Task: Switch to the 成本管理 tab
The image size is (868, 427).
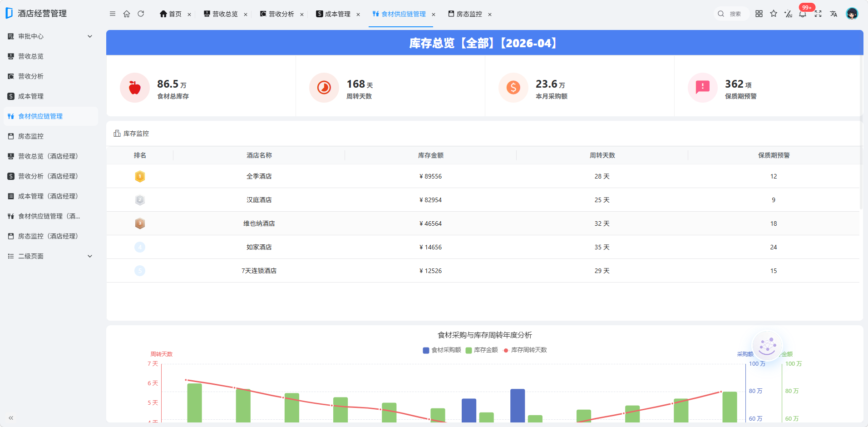Action: [333, 14]
